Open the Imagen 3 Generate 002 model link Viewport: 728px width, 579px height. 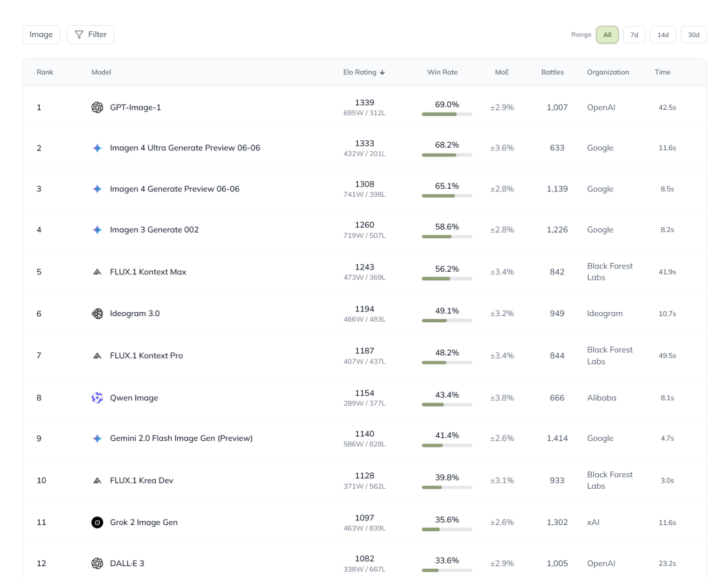pyautogui.click(x=154, y=230)
